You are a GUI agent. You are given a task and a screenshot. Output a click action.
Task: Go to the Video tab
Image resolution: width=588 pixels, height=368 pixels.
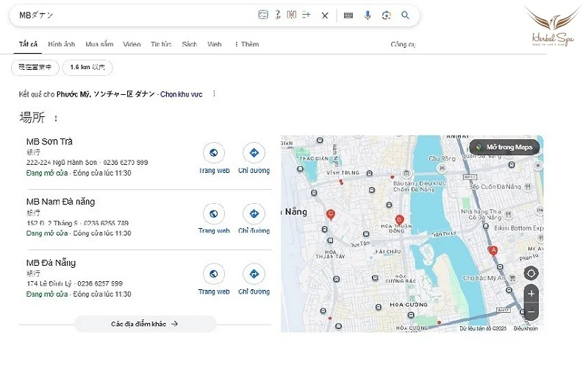[132, 44]
